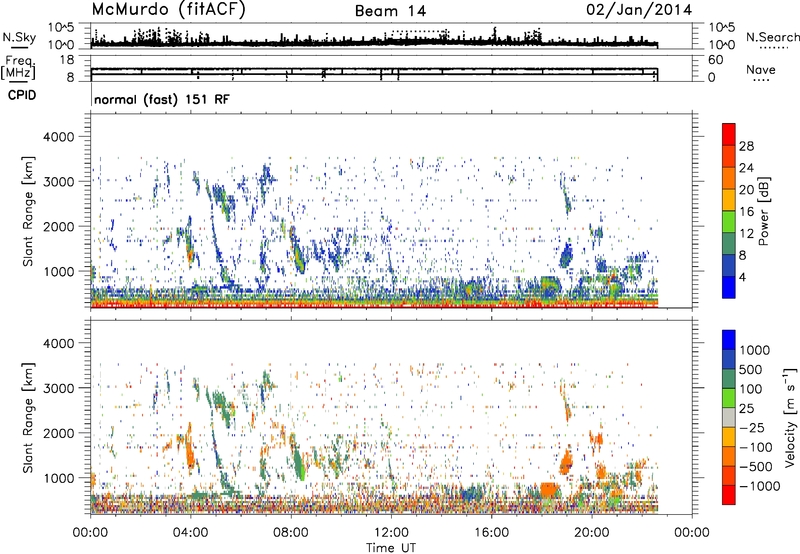Image resolution: width=800 pixels, height=554 pixels.
Task: Click the "CPID" row label
Action: click(x=22, y=95)
